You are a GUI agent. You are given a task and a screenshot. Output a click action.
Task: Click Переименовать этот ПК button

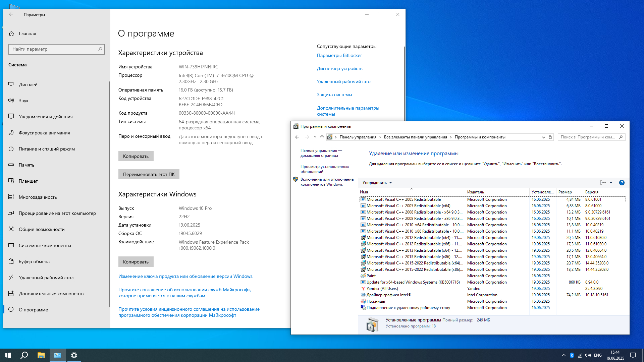[149, 174]
